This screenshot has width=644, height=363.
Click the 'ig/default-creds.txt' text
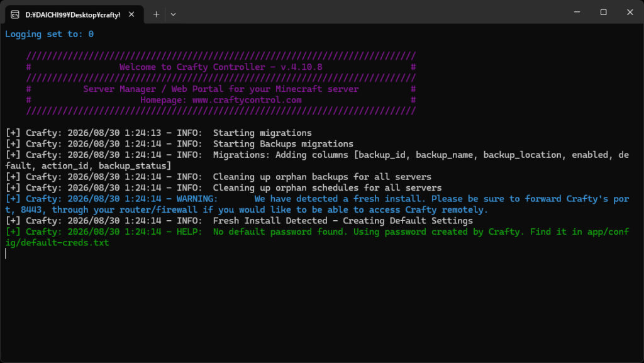click(57, 243)
